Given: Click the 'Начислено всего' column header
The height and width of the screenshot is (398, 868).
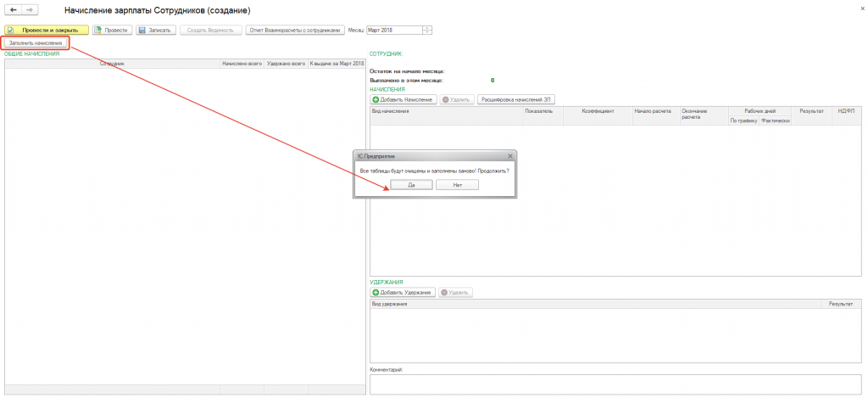Looking at the screenshot, I should pyautogui.click(x=242, y=64).
